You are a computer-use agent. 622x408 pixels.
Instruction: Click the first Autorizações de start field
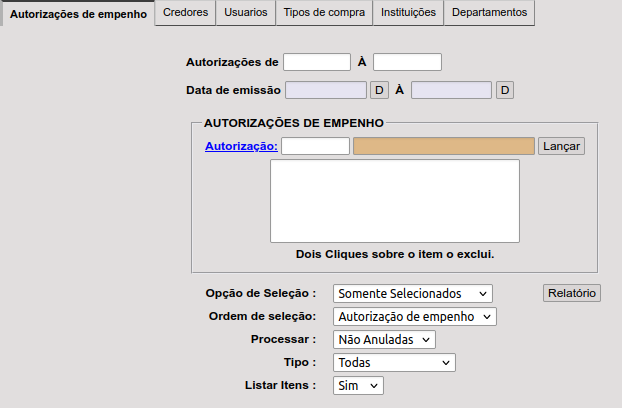click(x=316, y=62)
